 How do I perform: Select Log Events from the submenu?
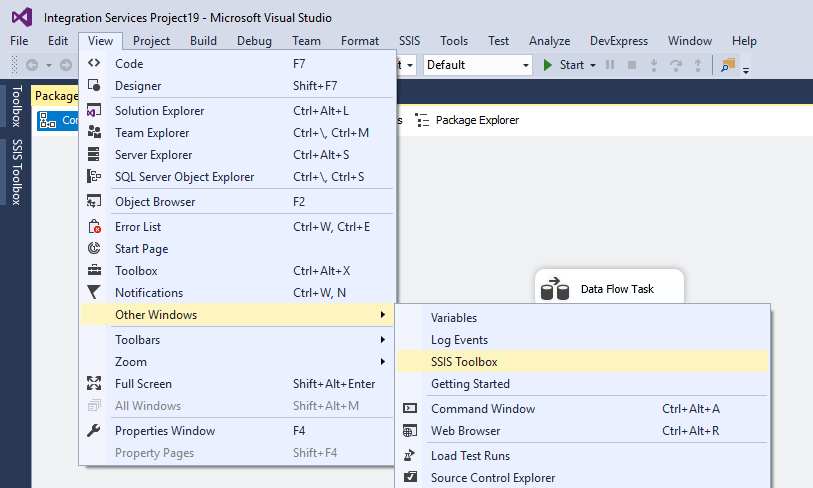[x=582, y=340]
